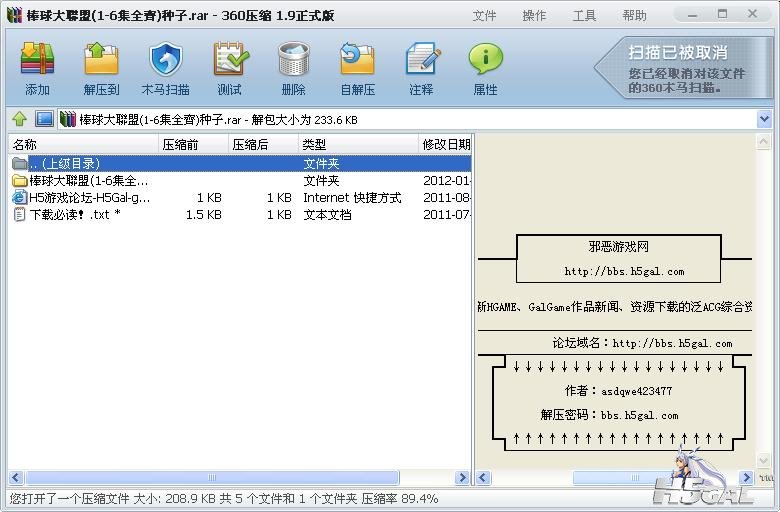Click the text document icon of 下载必读
Image resolution: width=780 pixels, height=512 pixels.
[x=19, y=214]
